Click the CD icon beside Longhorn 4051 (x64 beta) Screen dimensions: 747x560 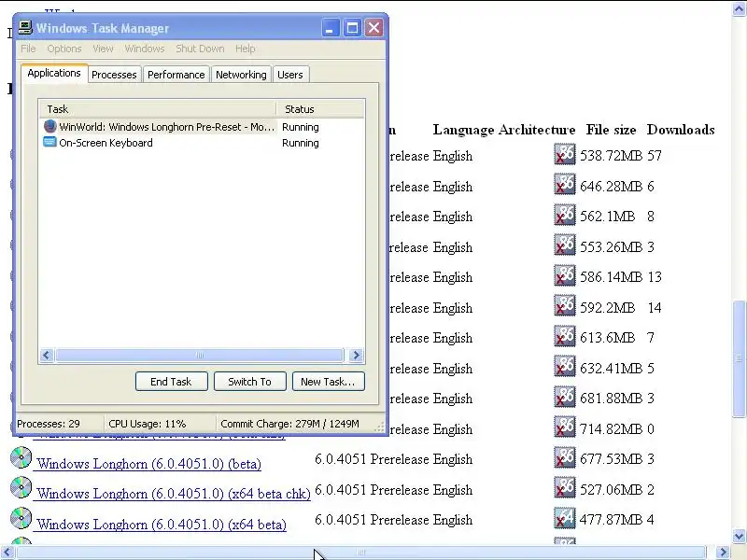(21, 518)
